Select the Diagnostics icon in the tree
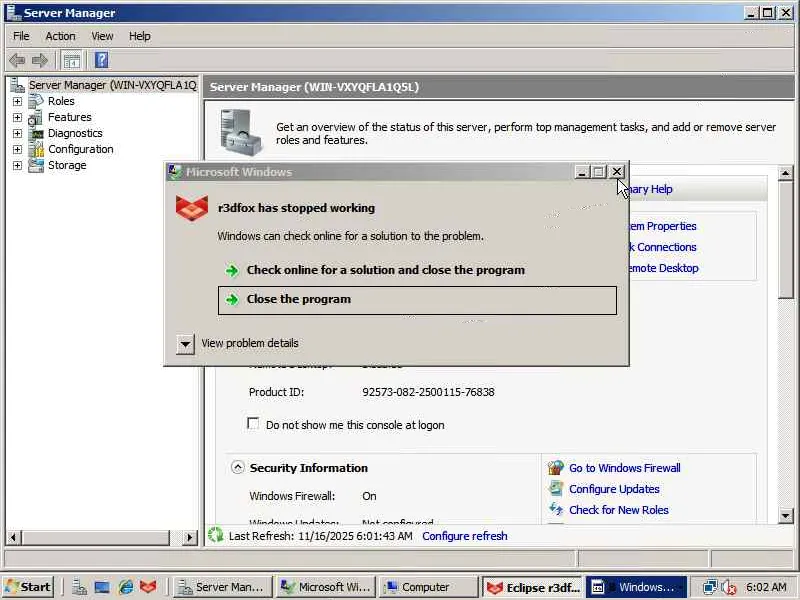The width and height of the screenshot is (800, 600). pos(36,133)
